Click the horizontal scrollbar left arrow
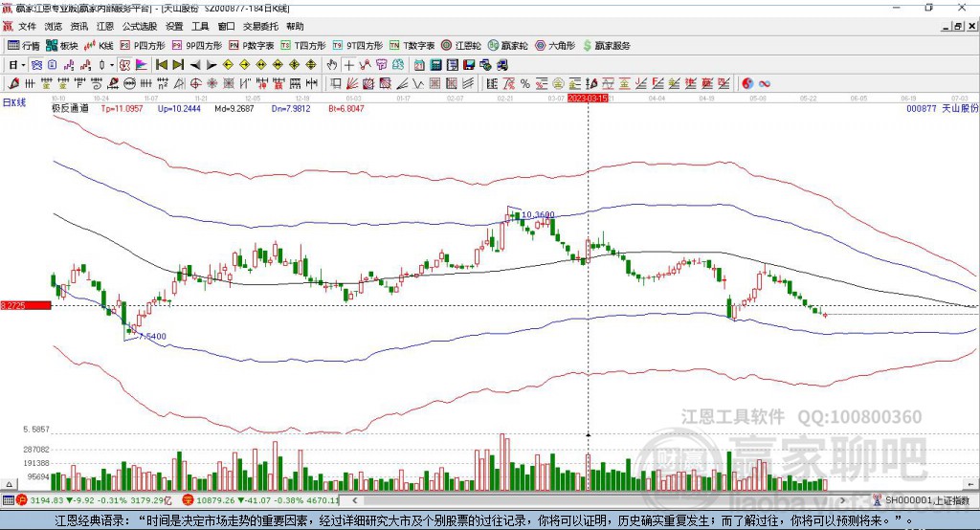 click(355, 500)
